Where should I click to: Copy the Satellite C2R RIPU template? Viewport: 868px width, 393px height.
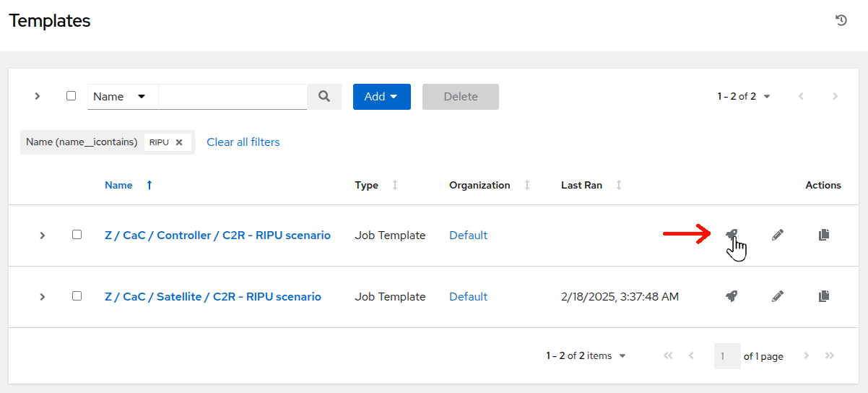(824, 296)
